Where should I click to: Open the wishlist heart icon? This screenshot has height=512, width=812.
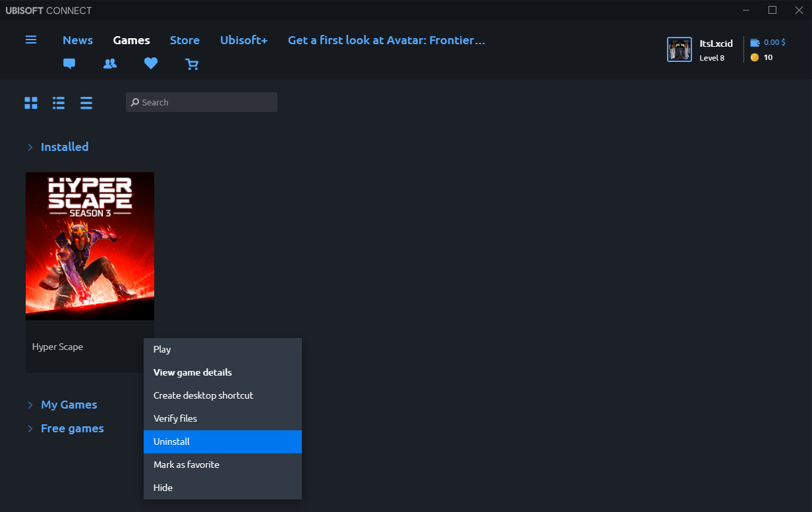(x=151, y=64)
